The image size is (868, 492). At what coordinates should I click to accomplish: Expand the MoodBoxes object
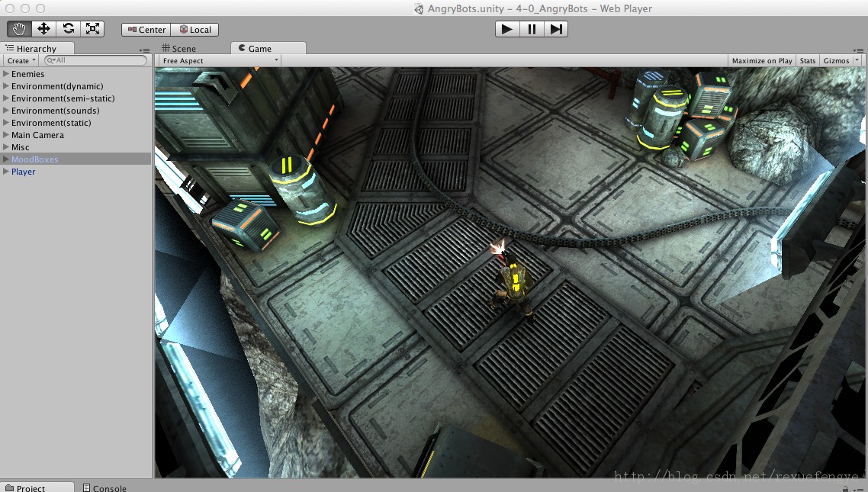point(5,159)
